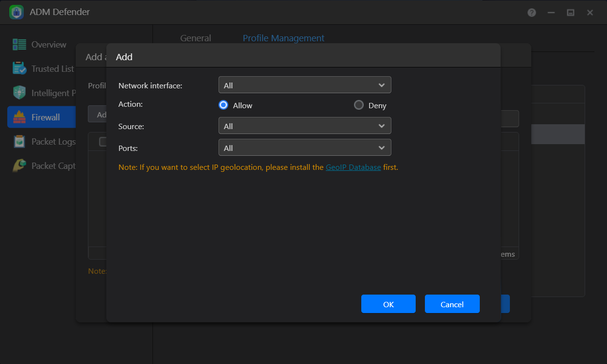Open the Source dropdown
This screenshot has width=607, height=364.
[x=305, y=126]
